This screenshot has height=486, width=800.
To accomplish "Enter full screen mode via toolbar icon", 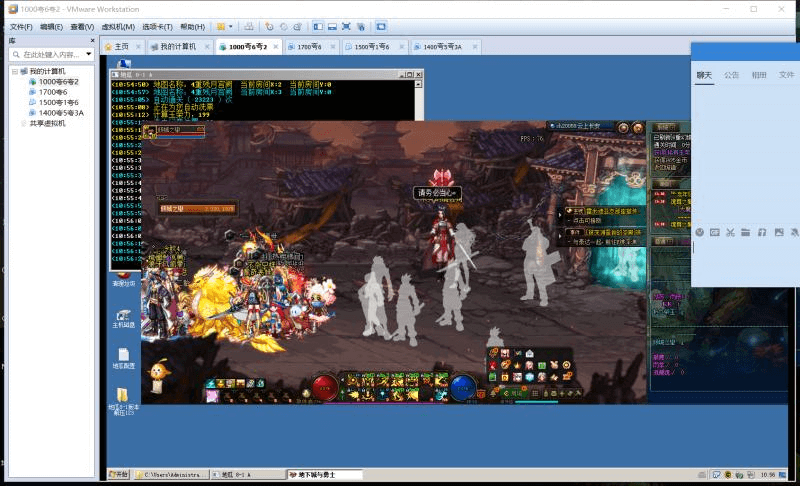I will pos(346,27).
